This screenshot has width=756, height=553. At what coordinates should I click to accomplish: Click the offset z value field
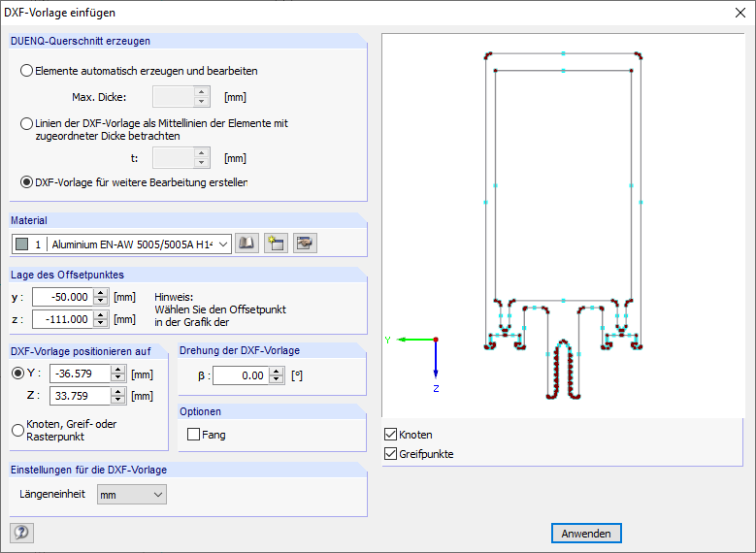coord(62,319)
